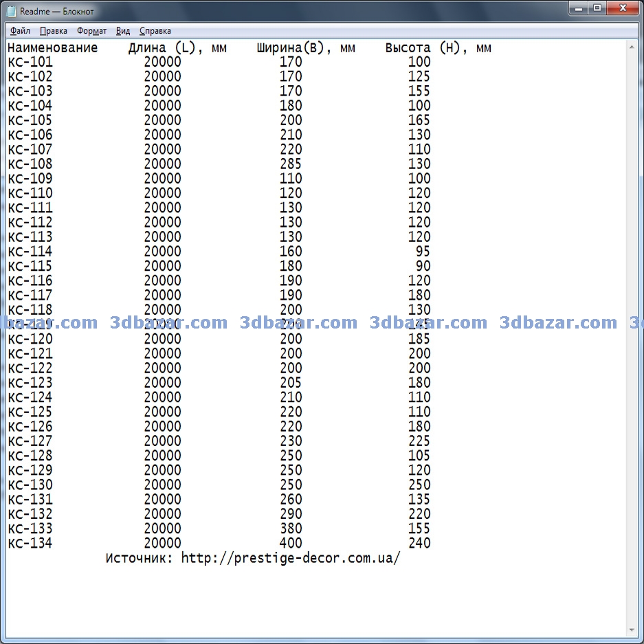Viewport: 644px width, 644px height.
Task: Open the Вид menu
Action: click(123, 31)
